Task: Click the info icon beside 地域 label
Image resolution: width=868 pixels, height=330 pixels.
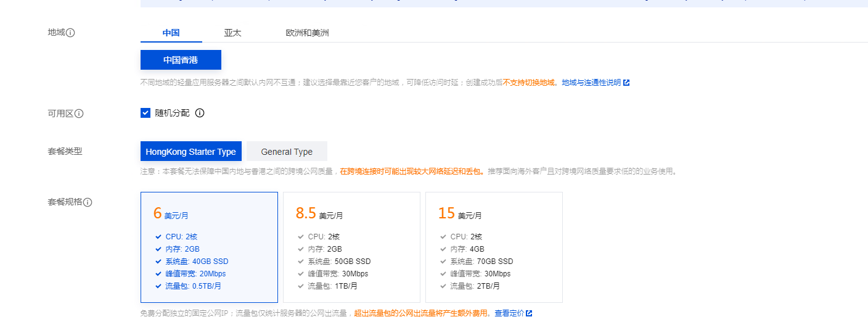Action: tap(70, 33)
